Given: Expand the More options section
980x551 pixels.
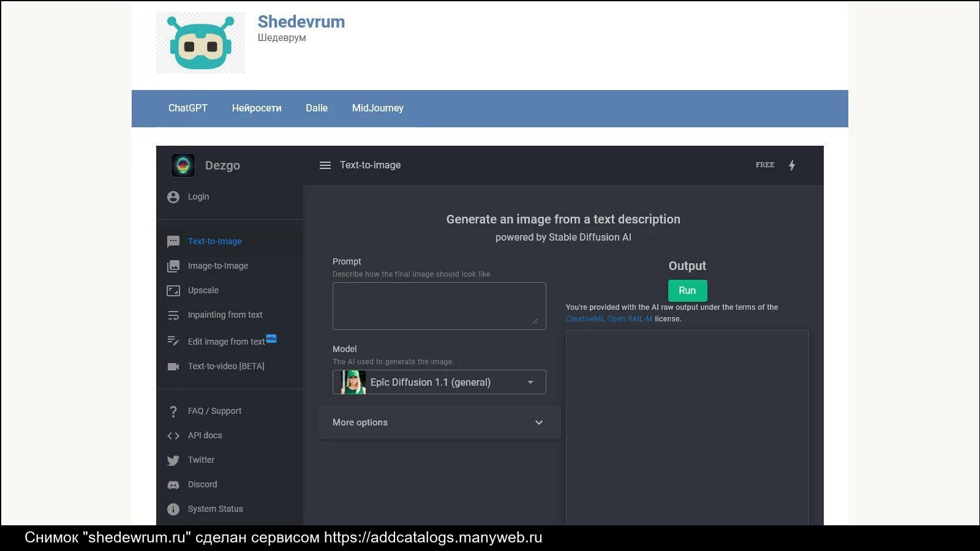Looking at the screenshot, I should pyautogui.click(x=439, y=422).
